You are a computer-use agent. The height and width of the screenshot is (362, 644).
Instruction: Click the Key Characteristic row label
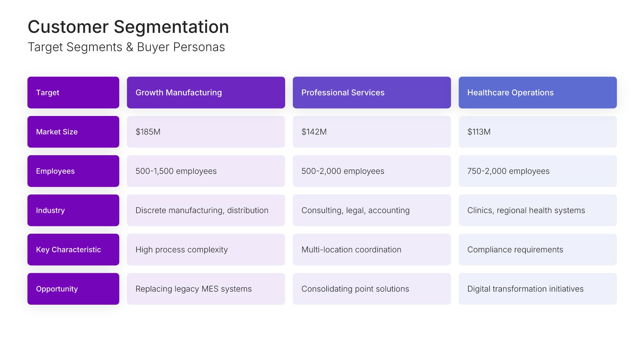[x=73, y=249]
